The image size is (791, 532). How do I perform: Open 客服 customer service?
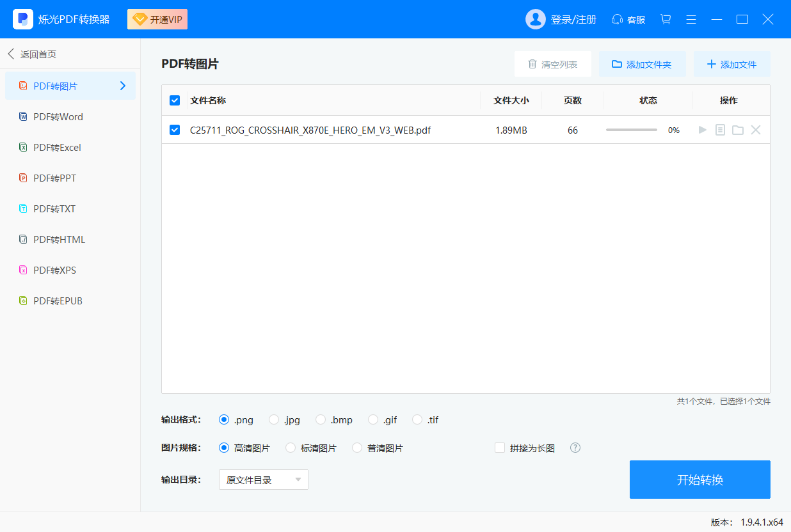(x=628, y=20)
